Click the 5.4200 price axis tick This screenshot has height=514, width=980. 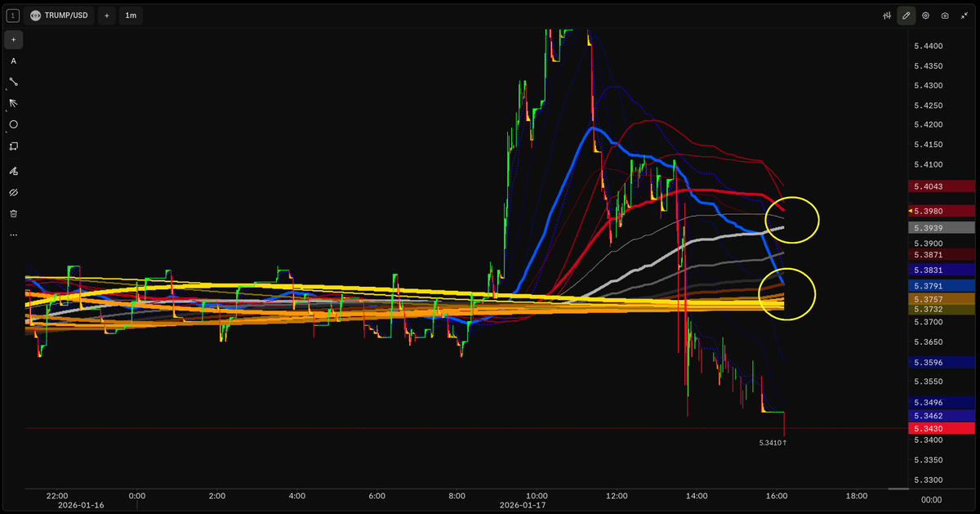[x=929, y=125]
